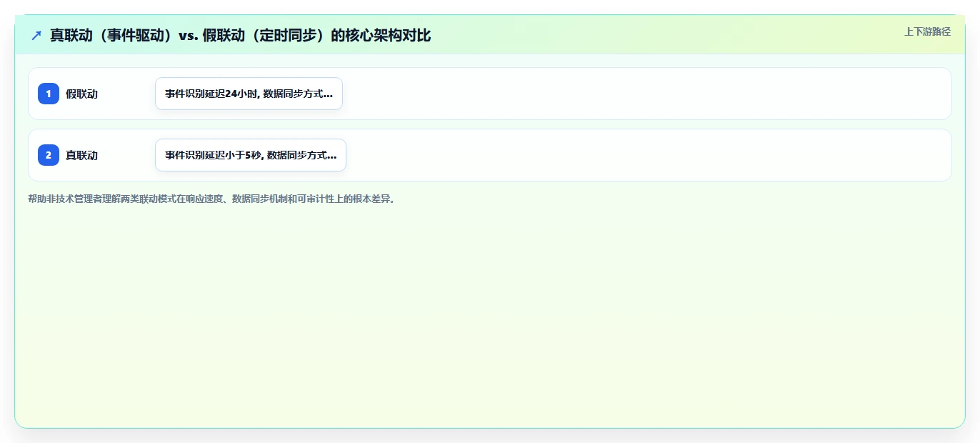Open the 事件识别延迟24小时 detail chip
Image resolution: width=980 pixels, height=443 pixels.
point(249,94)
